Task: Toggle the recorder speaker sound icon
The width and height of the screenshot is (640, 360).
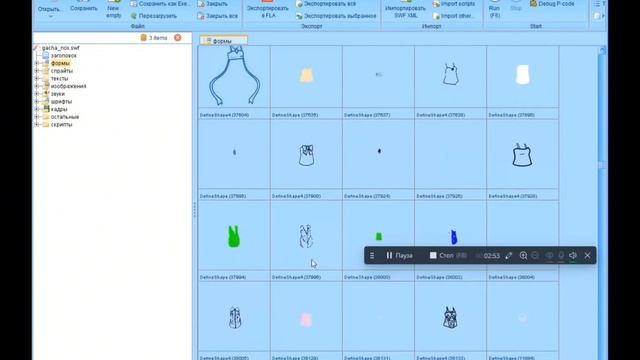Action: (573, 256)
